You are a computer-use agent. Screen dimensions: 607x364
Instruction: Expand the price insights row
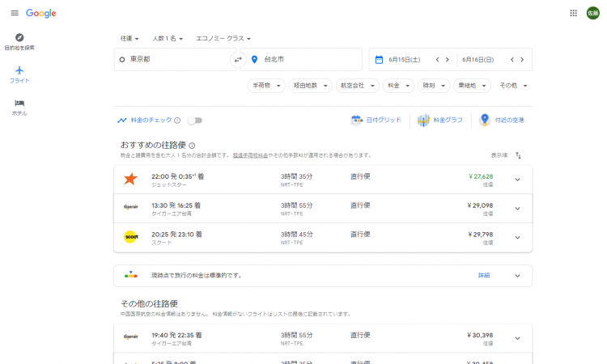518,276
